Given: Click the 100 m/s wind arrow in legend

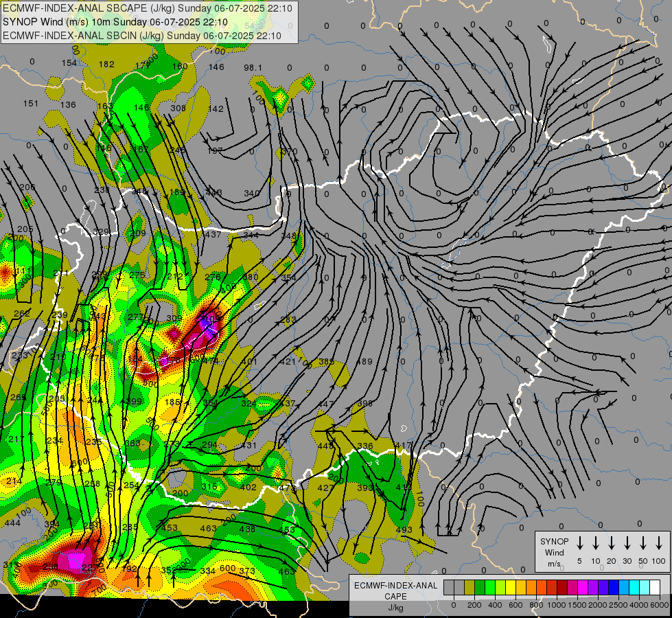Looking at the screenshot, I should pyautogui.click(x=659, y=543).
